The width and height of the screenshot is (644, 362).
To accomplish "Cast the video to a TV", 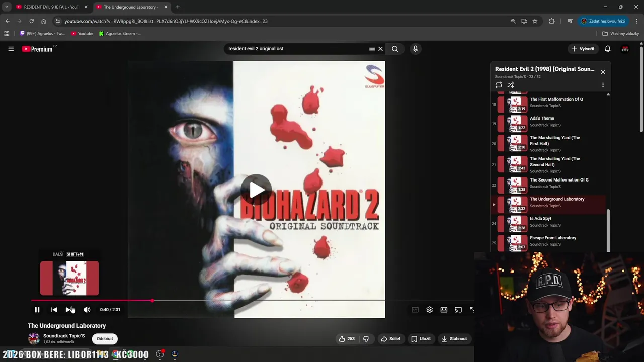I will pos(458,310).
